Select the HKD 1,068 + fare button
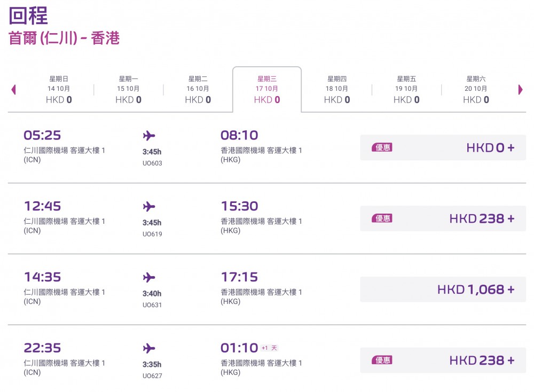The width and height of the screenshot is (534, 392). [x=443, y=289]
